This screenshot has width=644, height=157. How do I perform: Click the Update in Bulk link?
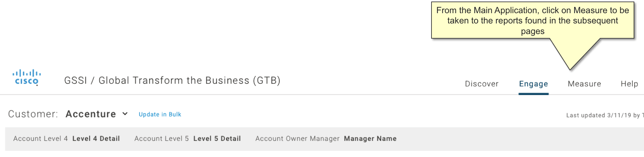160,114
